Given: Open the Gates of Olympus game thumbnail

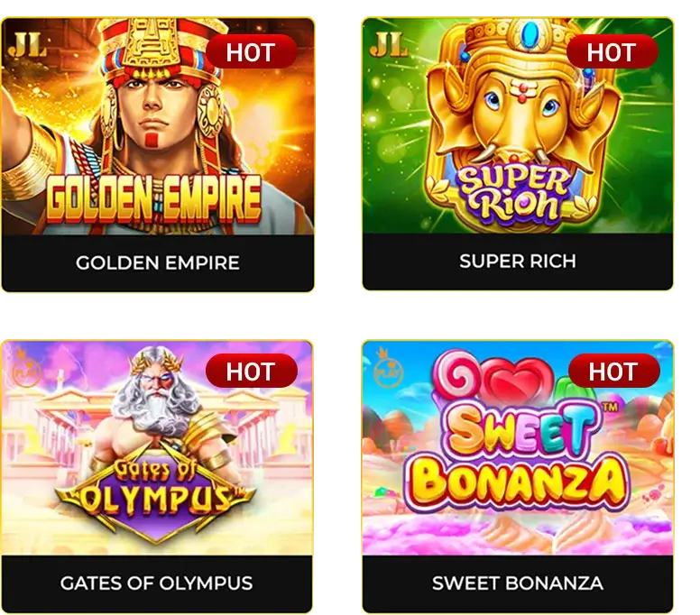Looking at the screenshot, I should (x=157, y=448).
